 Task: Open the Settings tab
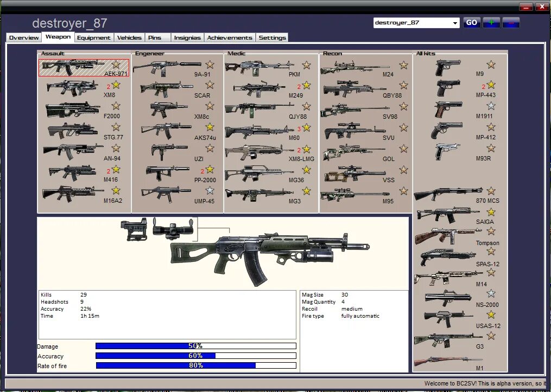point(273,37)
